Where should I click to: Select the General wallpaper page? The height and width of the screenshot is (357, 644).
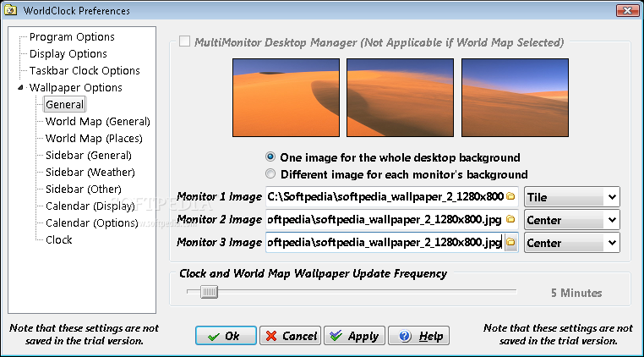coord(64,104)
